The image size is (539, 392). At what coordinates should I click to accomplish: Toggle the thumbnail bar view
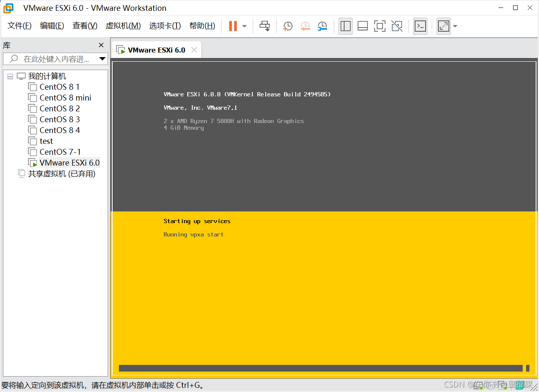coord(363,26)
